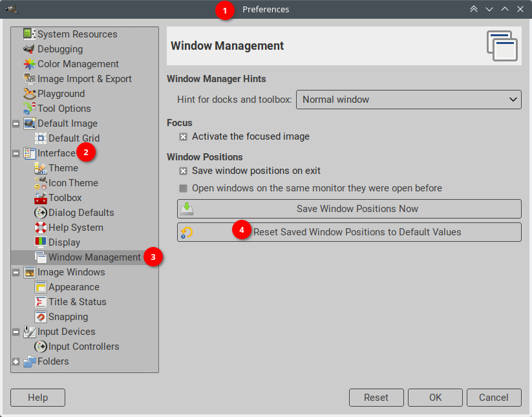Image resolution: width=532 pixels, height=417 pixels.
Task: Select the Playground entry label
Action: click(x=61, y=94)
